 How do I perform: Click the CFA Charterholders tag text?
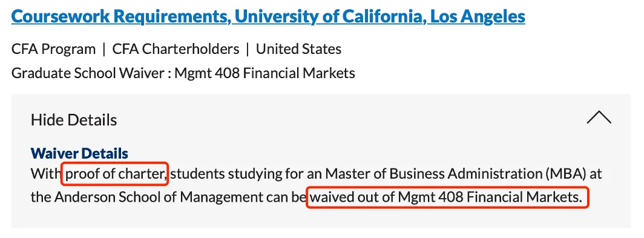tap(176, 49)
